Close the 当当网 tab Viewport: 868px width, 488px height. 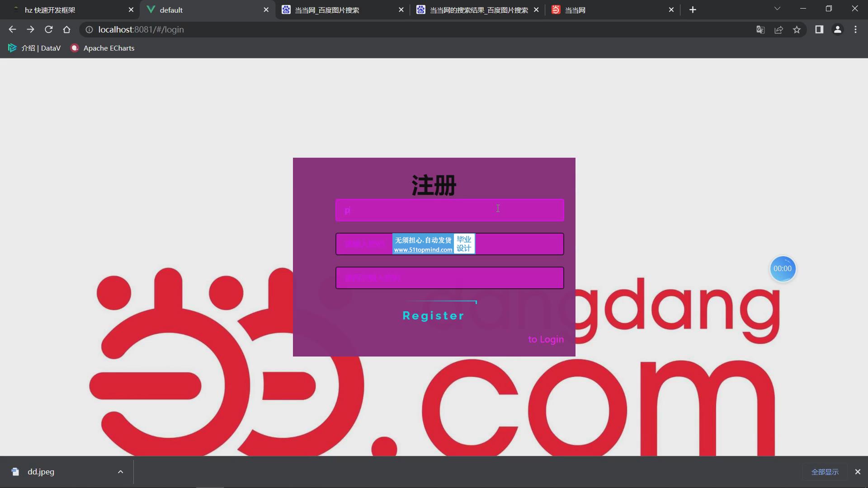[671, 9]
